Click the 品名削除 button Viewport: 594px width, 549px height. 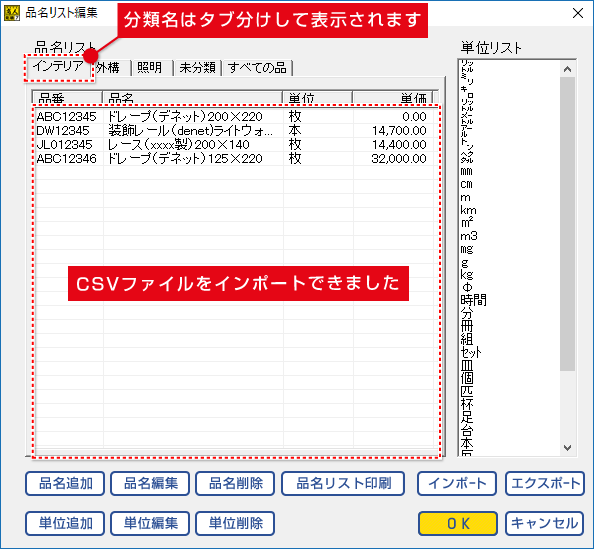coord(235,483)
